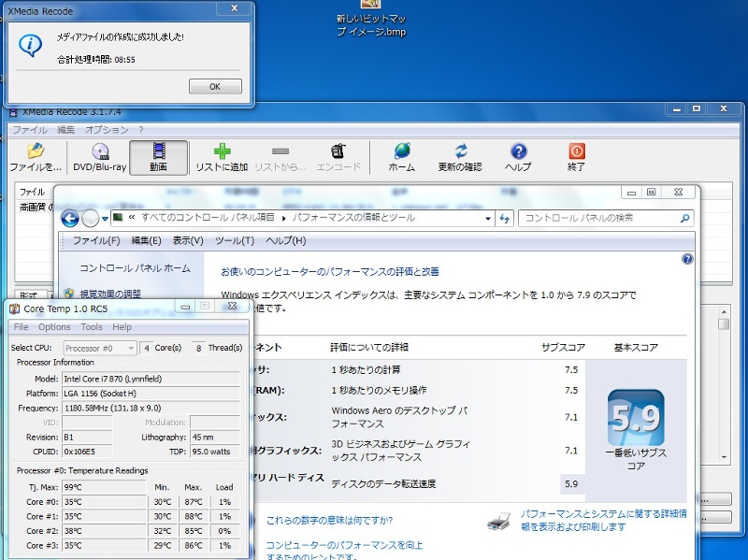Click the TDP 95.0 watts field
This screenshot has width=748, height=560.
point(215,452)
